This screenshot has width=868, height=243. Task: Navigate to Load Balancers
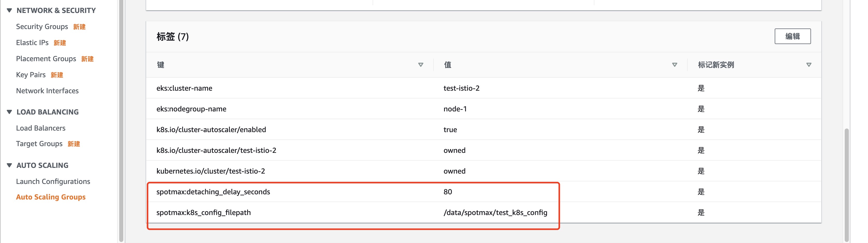click(x=41, y=128)
